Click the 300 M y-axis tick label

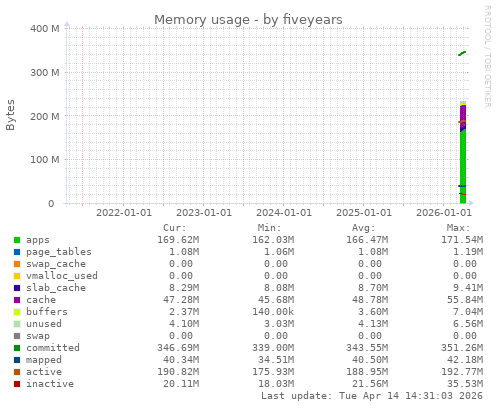(x=45, y=72)
